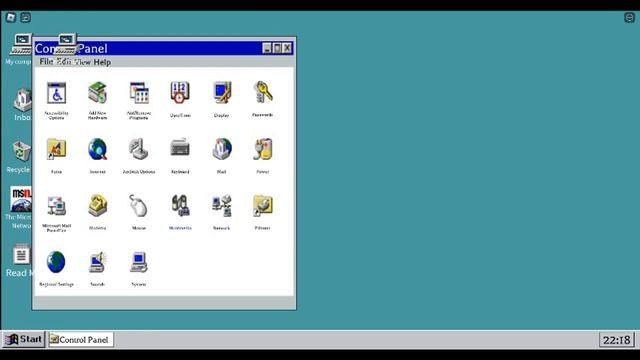Select the Network icon
The image size is (640, 360).
(x=222, y=205)
